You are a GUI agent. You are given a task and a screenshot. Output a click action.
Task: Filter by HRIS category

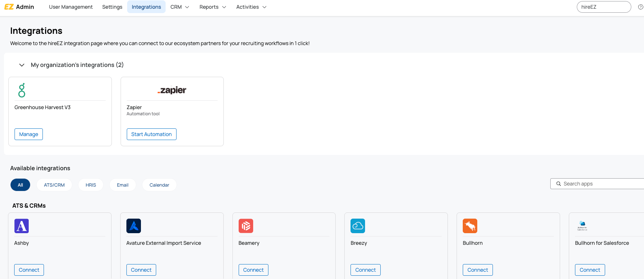tap(91, 185)
